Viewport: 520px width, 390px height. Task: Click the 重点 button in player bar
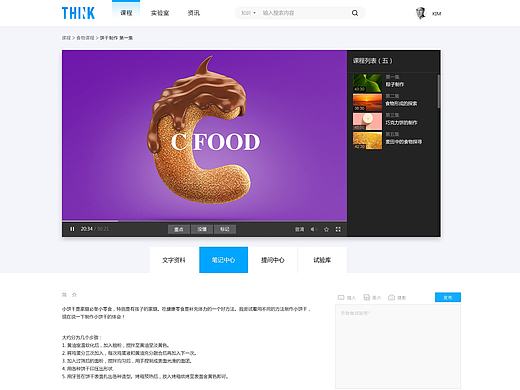[x=179, y=229]
